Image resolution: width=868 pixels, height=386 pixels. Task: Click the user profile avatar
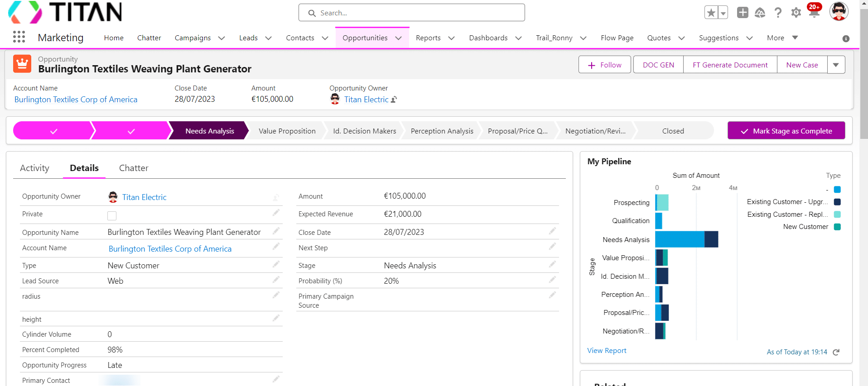point(839,12)
